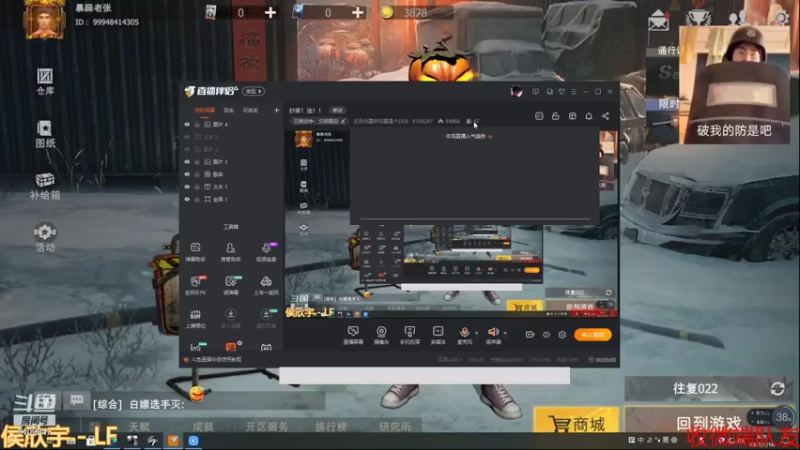Open the 房管助手 room manager tool
Image resolution: width=800 pixels, height=450 pixels.
coord(230,252)
